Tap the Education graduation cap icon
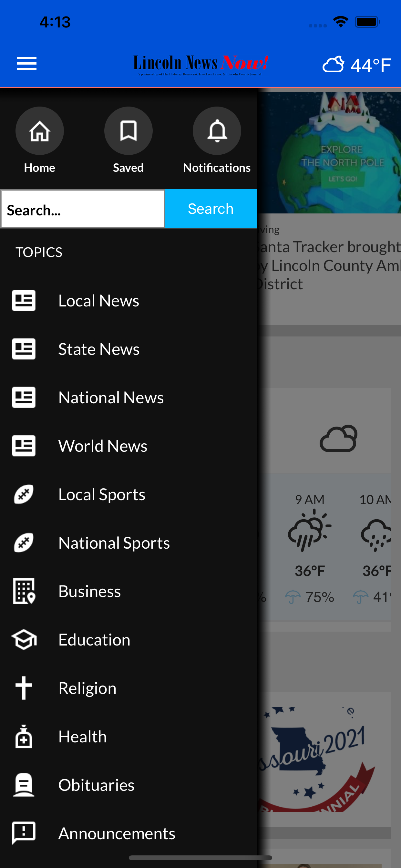 click(x=24, y=640)
